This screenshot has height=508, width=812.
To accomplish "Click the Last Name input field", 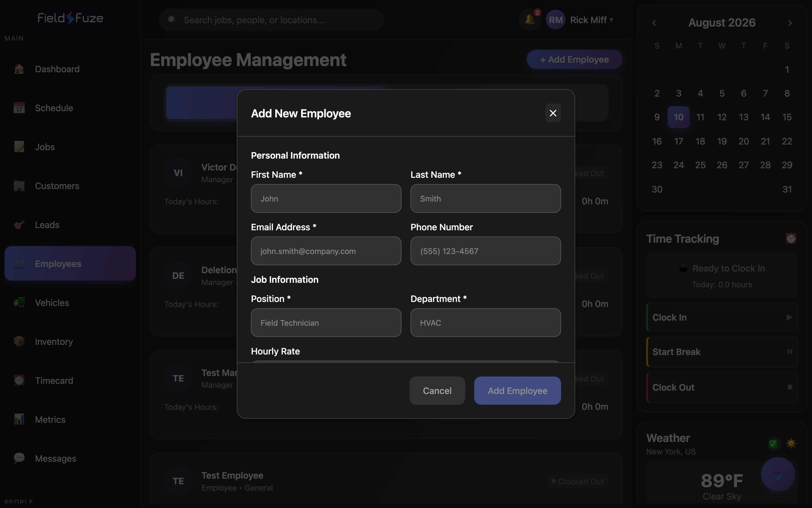I will coord(486,198).
